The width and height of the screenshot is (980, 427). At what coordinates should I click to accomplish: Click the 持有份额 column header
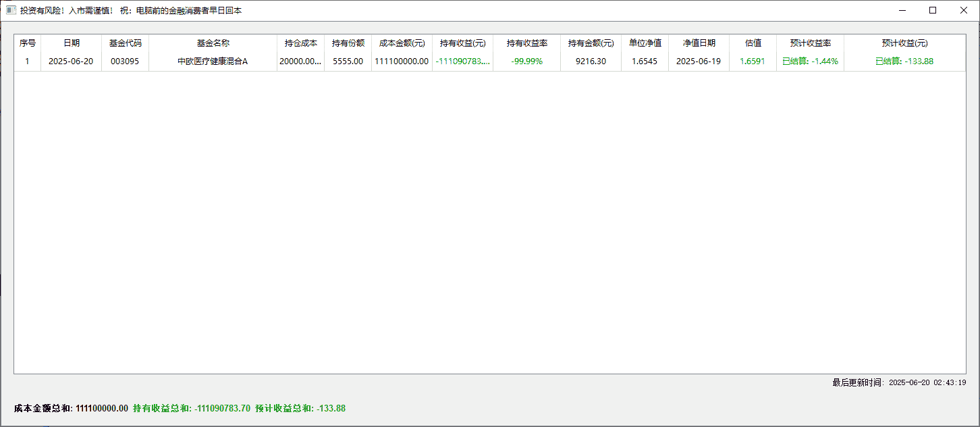tap(348, 42)
